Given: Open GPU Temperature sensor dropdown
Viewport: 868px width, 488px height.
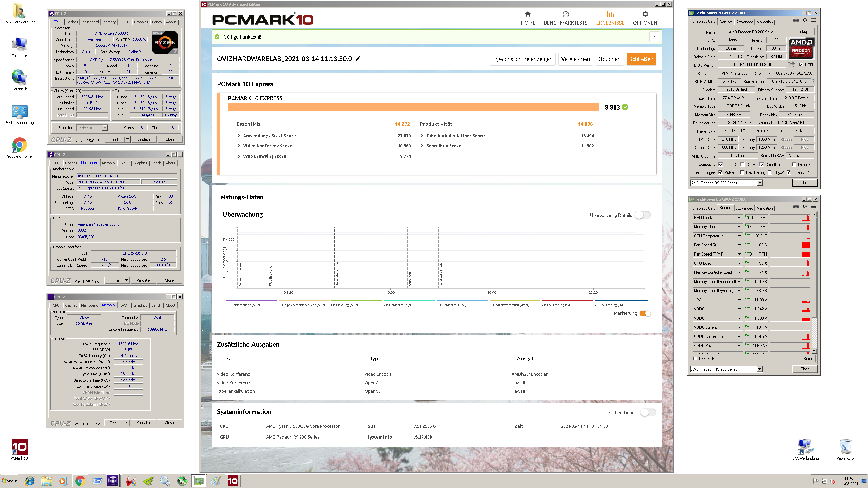Looking at the screenshot, I should click(x=739, y=236).
